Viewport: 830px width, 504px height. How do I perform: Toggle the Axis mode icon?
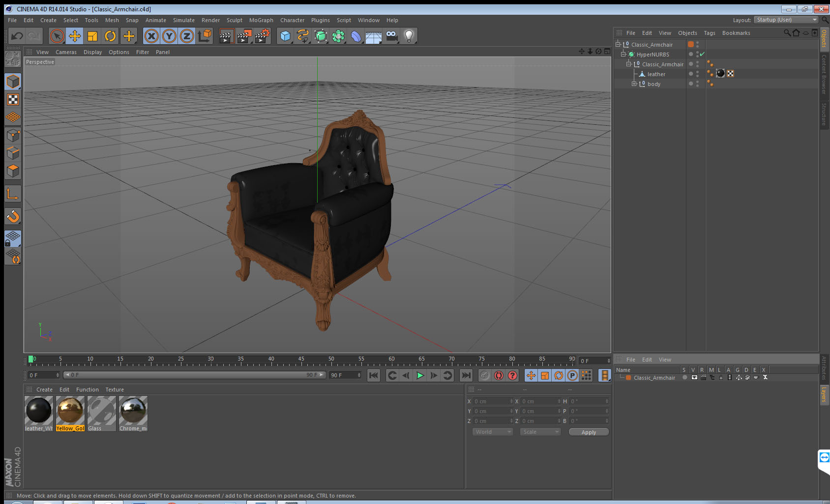(x=13, y=194)
